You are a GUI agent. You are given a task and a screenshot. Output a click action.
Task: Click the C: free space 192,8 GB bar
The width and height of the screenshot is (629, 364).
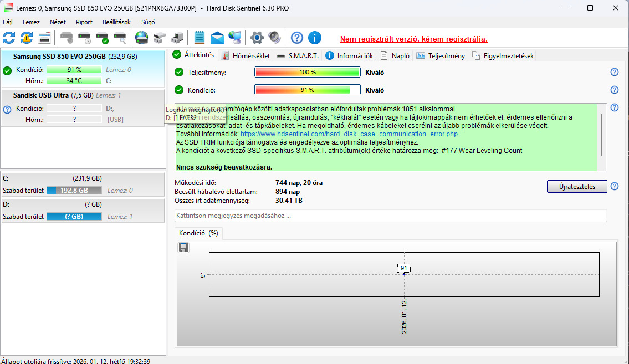[x=74, y=191]
